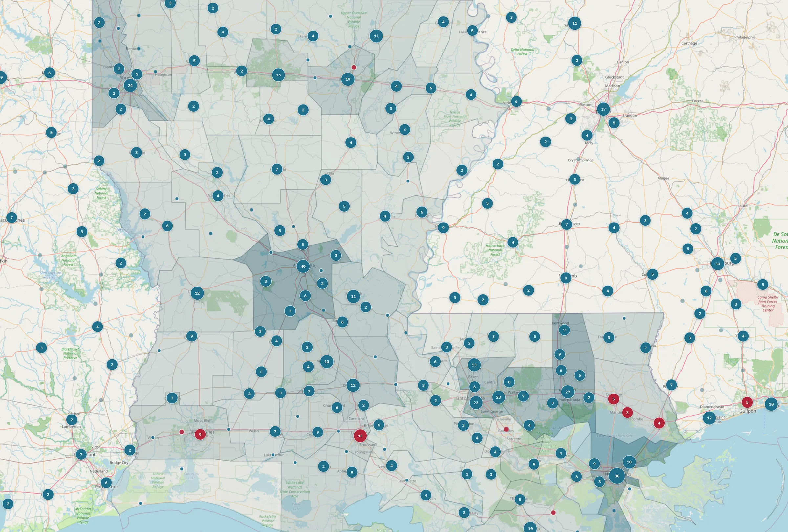Viewport: 788px width, 532px height.
Task: Click the Lake Pontchartrain map label
Action: pyautogui.click(x=615, y=436)
